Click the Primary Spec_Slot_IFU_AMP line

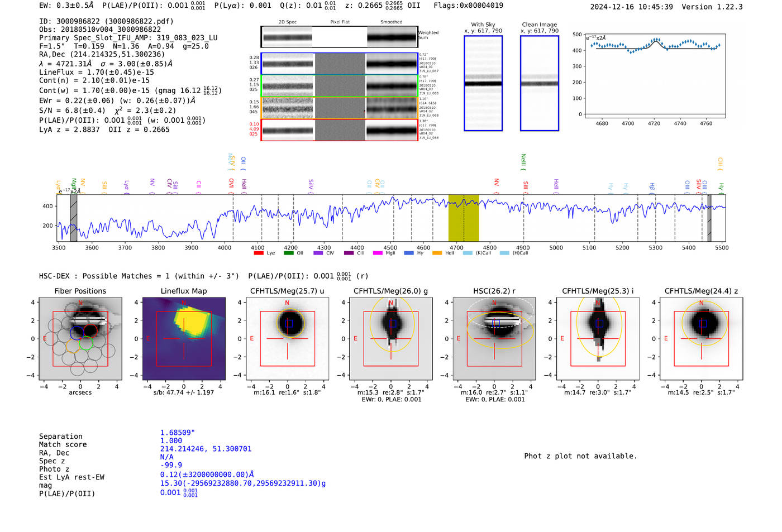[x=128, y=38]
